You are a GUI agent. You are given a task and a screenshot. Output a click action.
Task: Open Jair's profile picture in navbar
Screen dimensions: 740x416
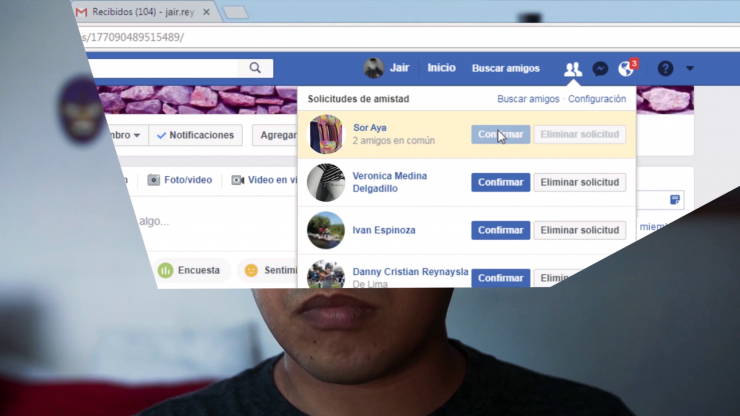tap(373, 68)
